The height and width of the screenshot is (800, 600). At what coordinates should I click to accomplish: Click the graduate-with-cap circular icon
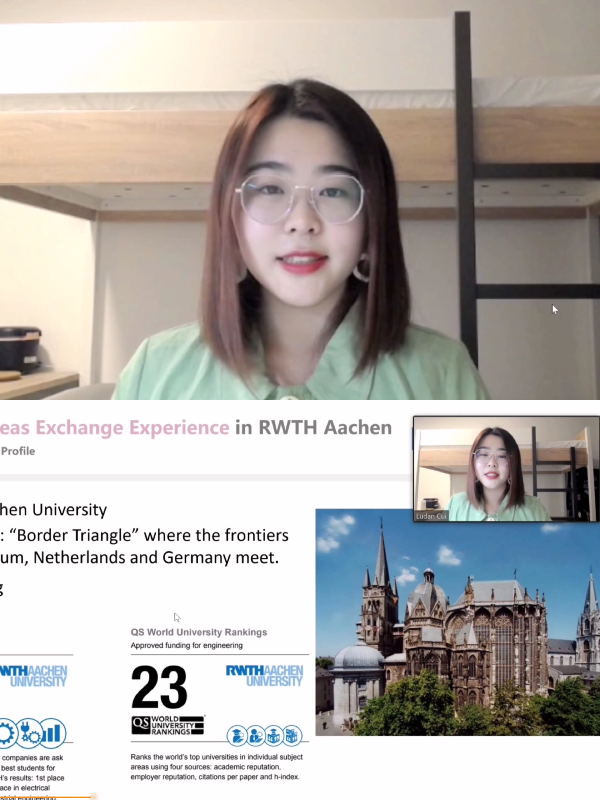[x=237, y=735]
